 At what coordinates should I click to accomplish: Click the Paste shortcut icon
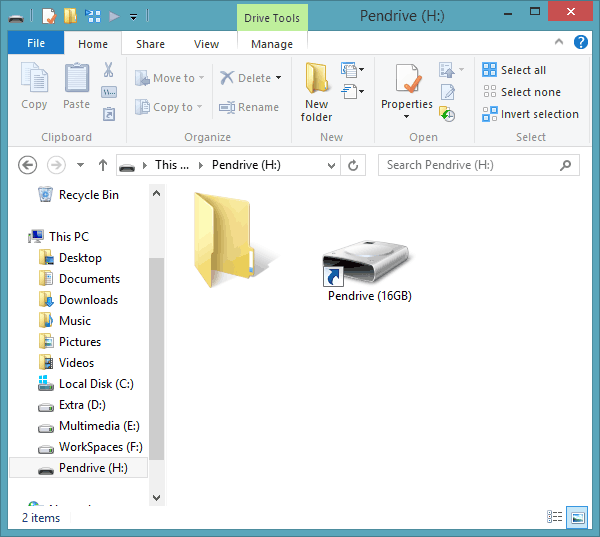(x=109, y=114)
